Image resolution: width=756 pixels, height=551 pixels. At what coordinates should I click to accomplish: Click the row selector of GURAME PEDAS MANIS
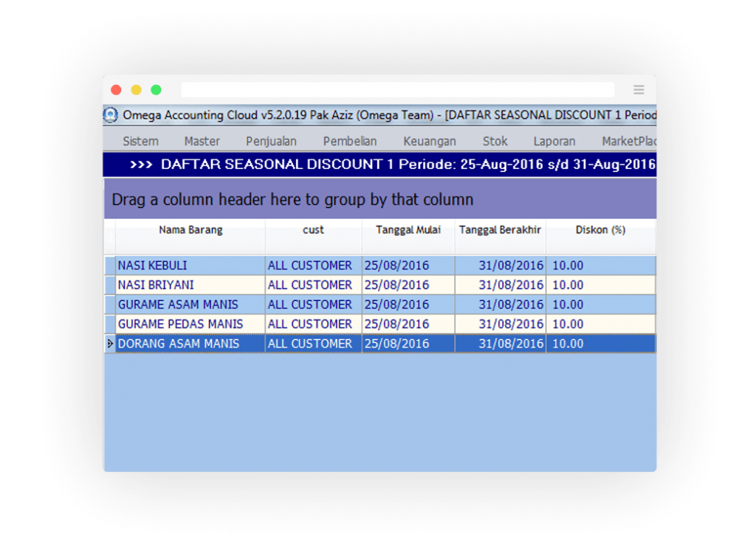110,324
